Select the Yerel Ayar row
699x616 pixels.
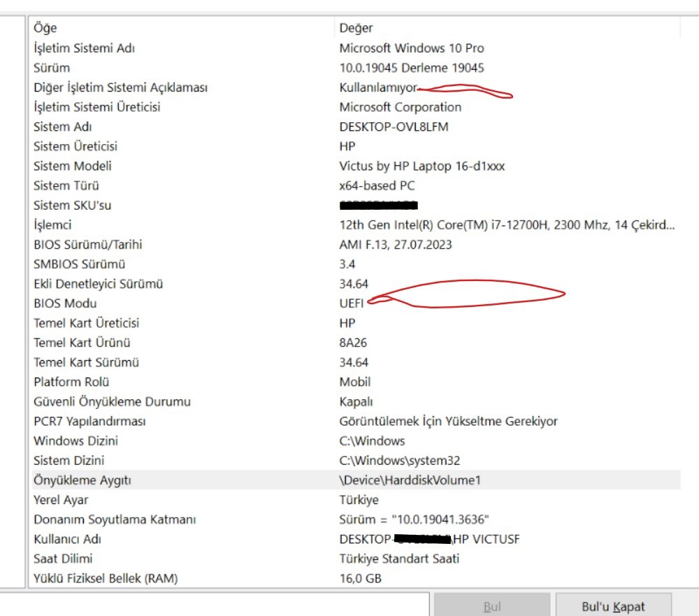[x=61, y=499]
